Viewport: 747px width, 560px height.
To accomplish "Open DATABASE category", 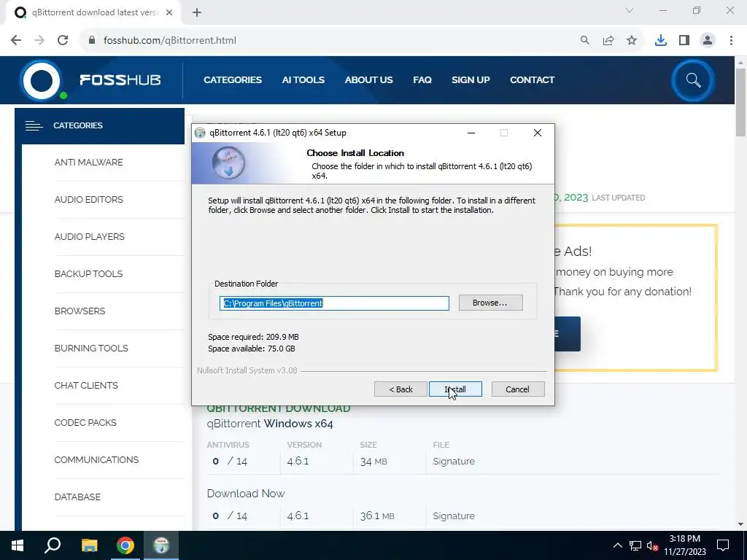I will coord(77,497).
